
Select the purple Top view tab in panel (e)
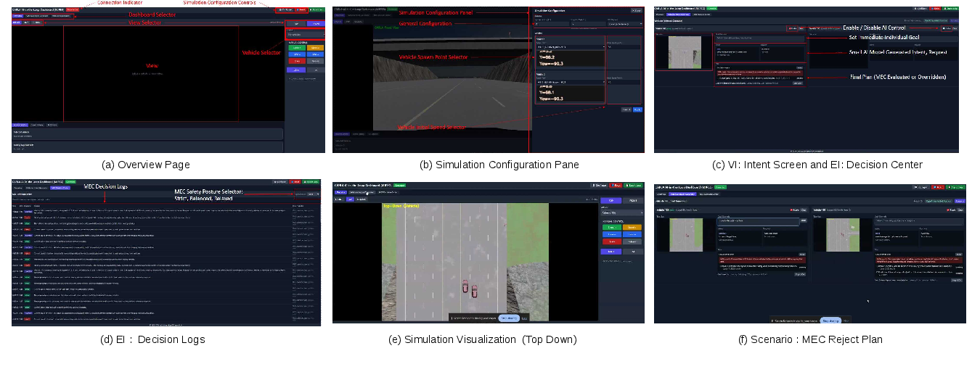[350, 199]
